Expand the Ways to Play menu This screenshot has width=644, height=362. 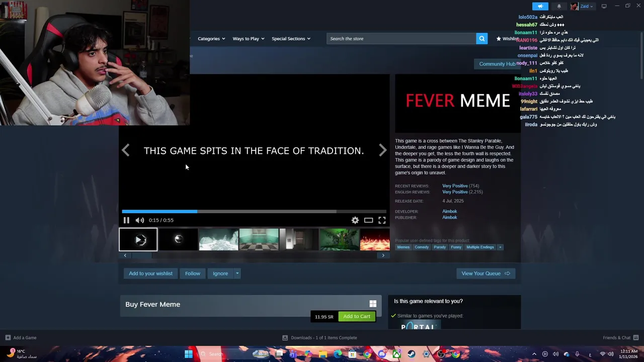pyautogui.click(x=249, y=39)
